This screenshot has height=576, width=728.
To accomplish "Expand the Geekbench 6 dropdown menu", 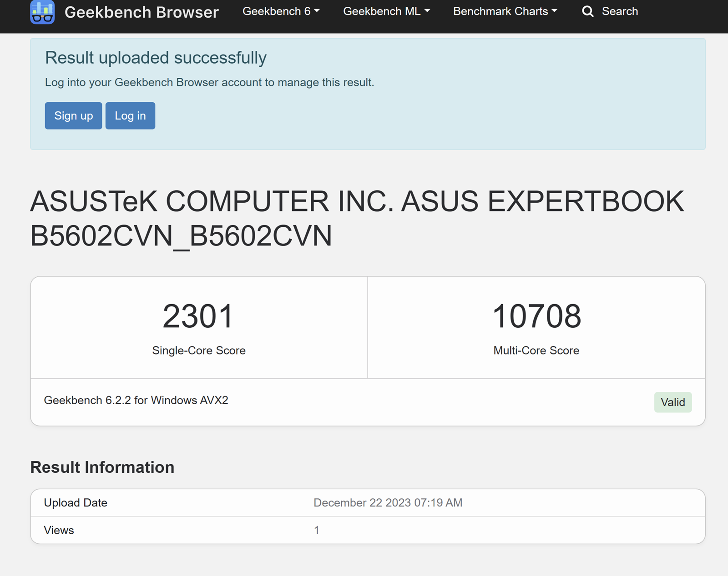I will coord(281,11).
